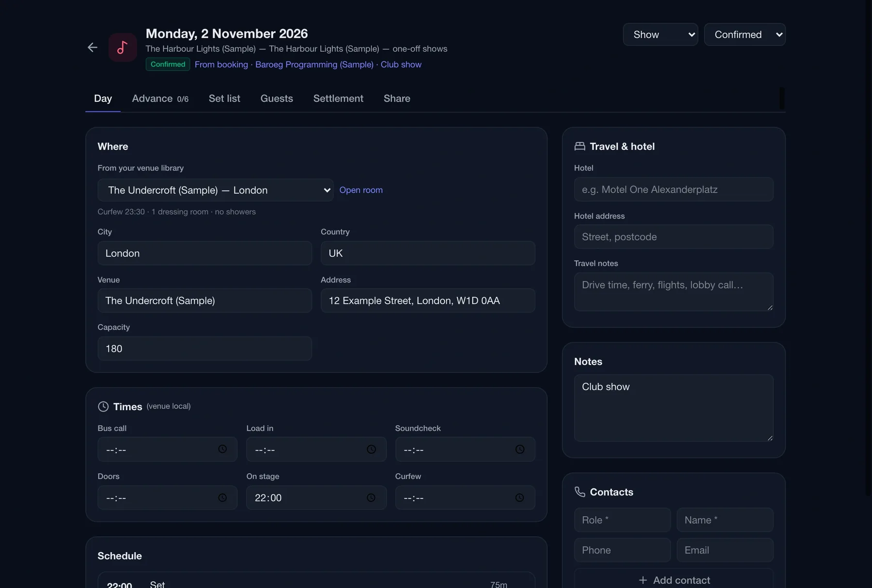Switch to the Day tab
872x588 pixels.
103,99
